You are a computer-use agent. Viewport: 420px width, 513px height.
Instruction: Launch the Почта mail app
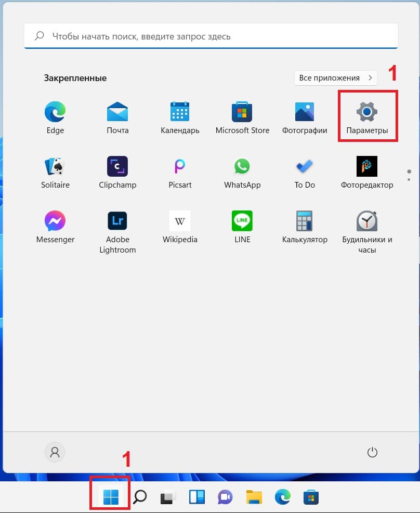117,118
